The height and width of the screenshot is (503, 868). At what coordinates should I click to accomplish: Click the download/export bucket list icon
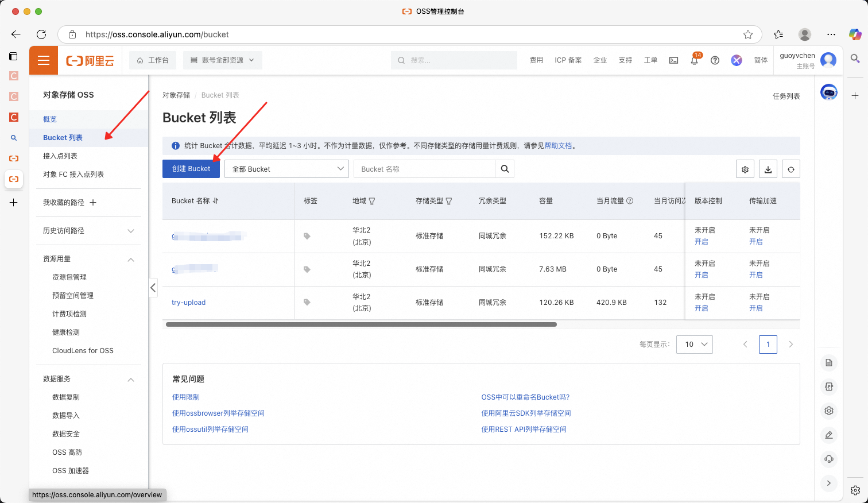pyautogui.click(x=768, y=169)
